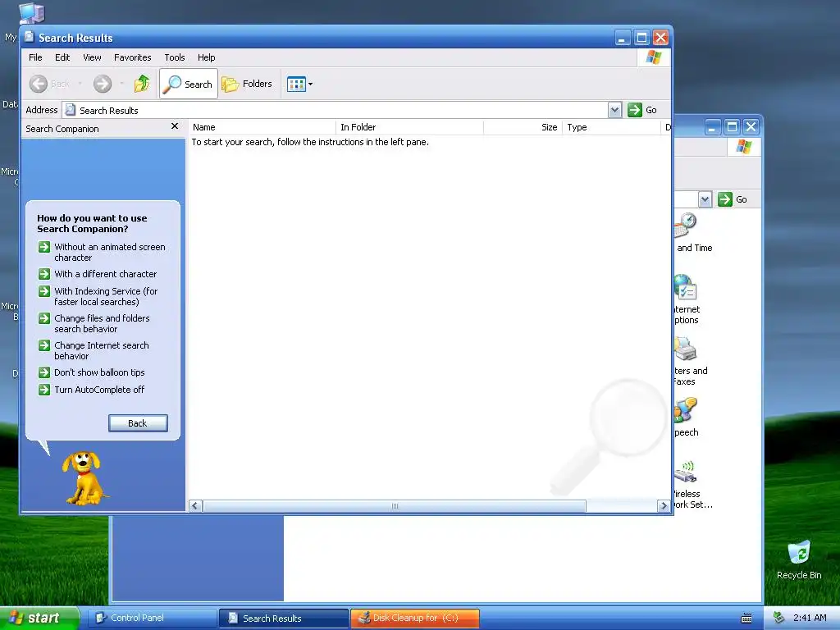Click the Start button
This screenshot has width=840, height=630.
point(39,618)
